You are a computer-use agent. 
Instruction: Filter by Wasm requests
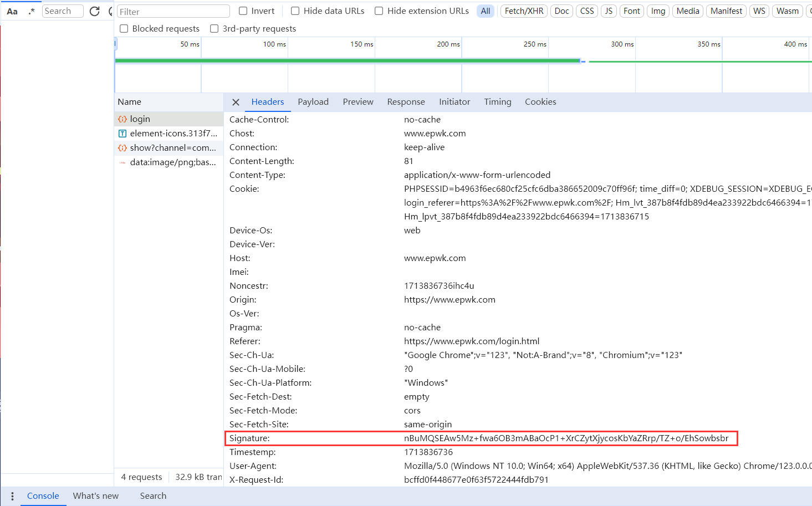tap(787, 11)
